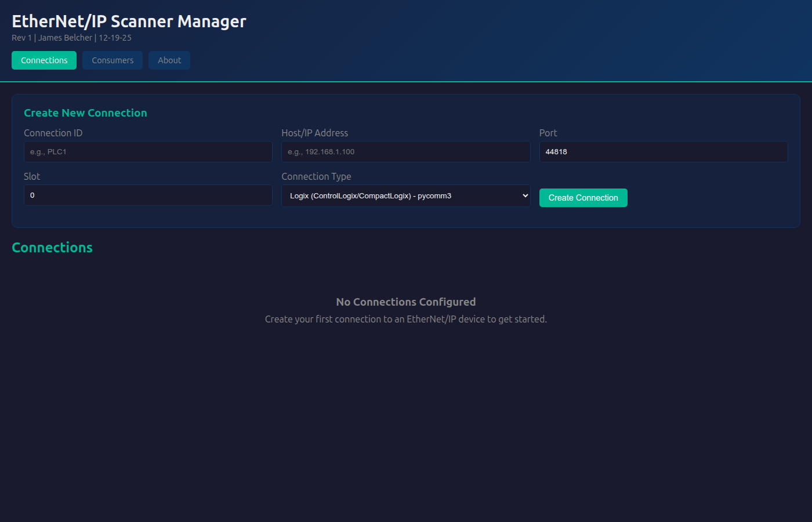Switch to the Connections tab
Image resolution: width=812 pixels, height=522 pixels.
[x=44, y=60]
